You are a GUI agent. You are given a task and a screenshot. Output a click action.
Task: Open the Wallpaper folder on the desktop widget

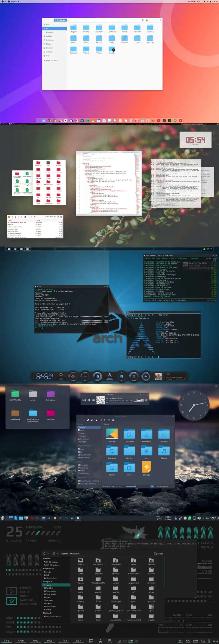51,414
